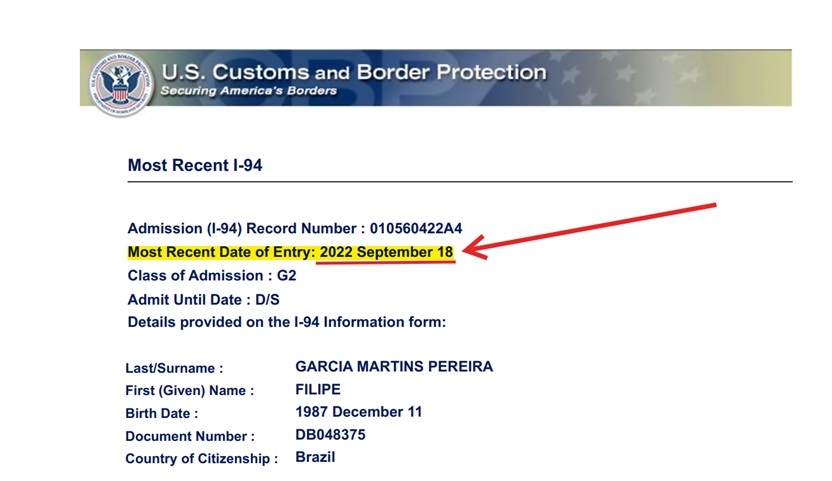Click the Last/Surname field label
The width and height of the screenshot is (832, 481).
pos(174,368)
